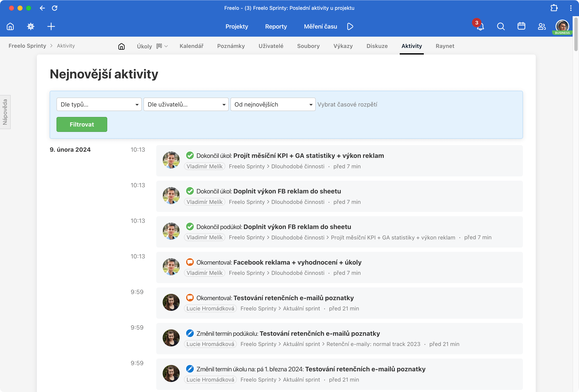This screenshot has width=579, height=392.
Task: Click blue pencil icon on Změnil termín úkolu
Action: [x=190, y=369]
